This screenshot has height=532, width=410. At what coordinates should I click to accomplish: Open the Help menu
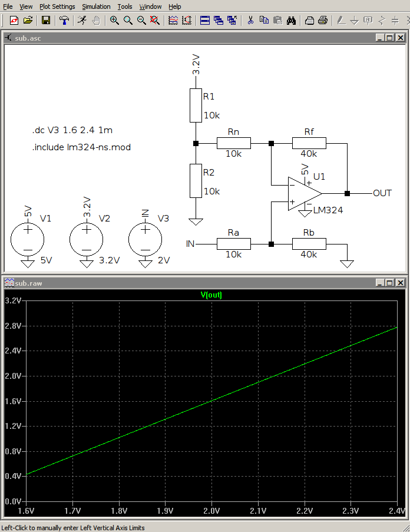click(x=174, y=6)
